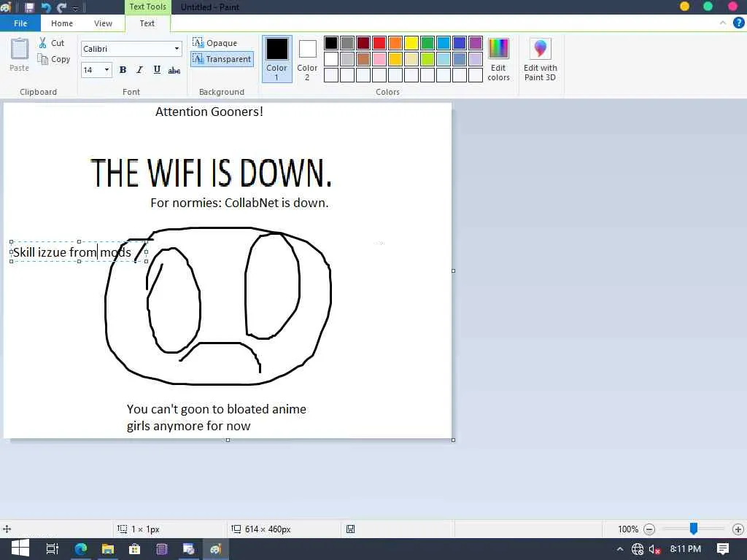Click the Copy icon
This screenshot has height=560, width=747.
click(x=43, y=60)
